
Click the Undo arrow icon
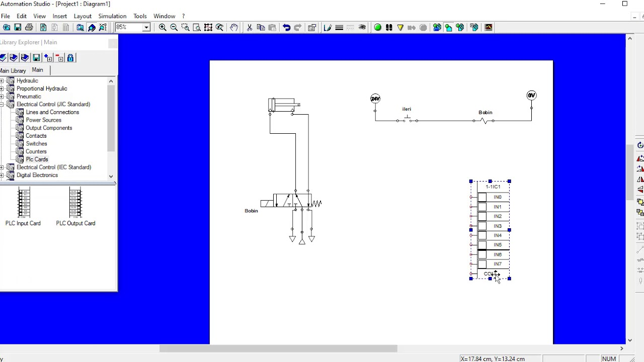[x=286, y=28]
